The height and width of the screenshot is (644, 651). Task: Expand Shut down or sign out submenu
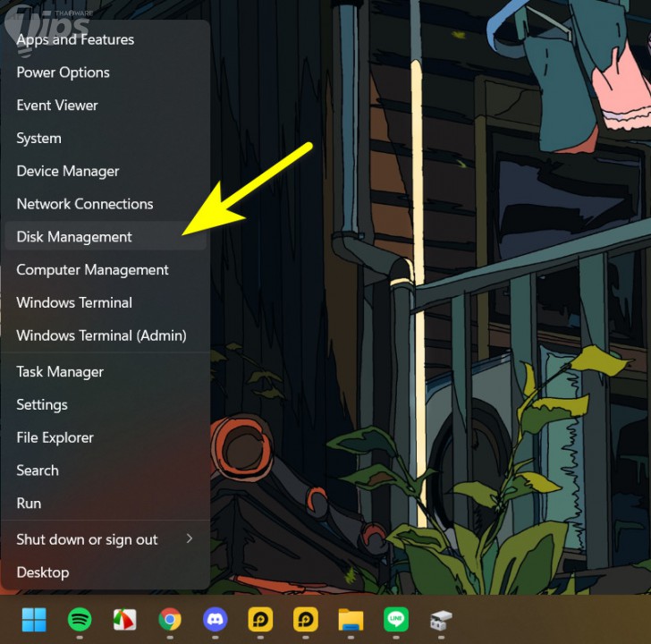[106, 539]
